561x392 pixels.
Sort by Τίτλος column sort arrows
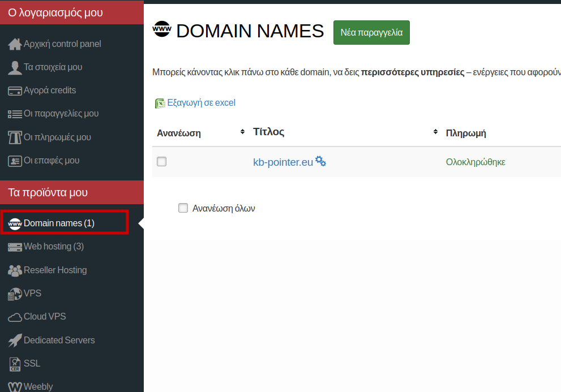click(435, 132)
